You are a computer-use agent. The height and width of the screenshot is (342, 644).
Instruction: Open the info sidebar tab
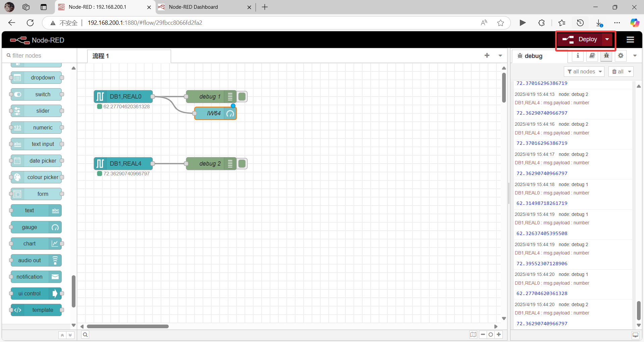click(578, 56)
